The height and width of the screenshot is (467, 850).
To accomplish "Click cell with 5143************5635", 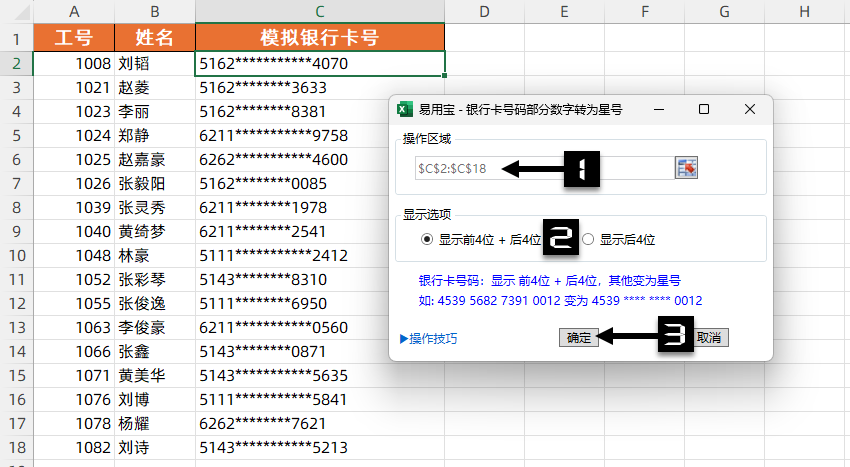I will tap(320, 375).
